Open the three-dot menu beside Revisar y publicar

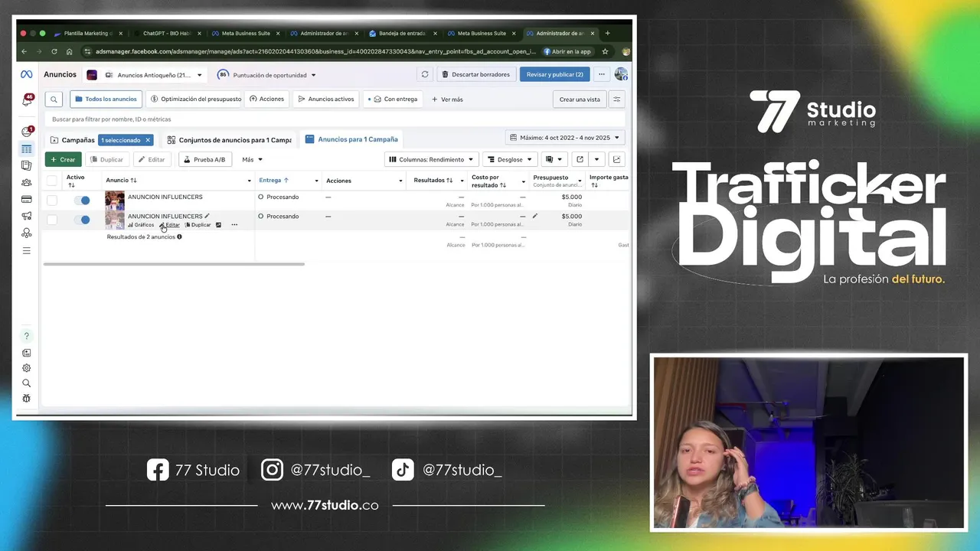602,74
